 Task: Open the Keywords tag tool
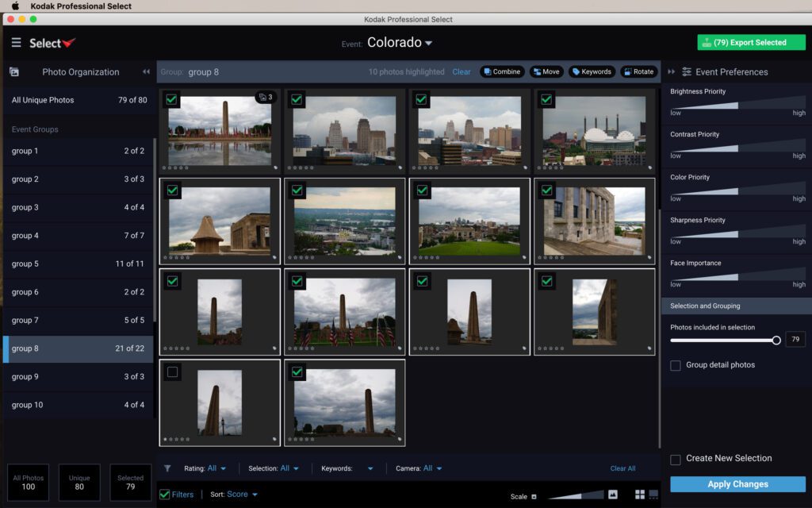[x=592, y=72]
